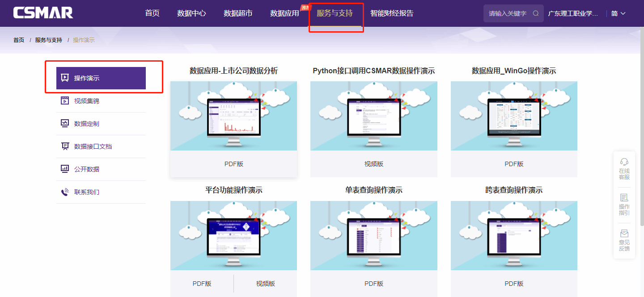644x297 pixels.
Task: Open the 数据超市 navigation item
Action: 238,13
